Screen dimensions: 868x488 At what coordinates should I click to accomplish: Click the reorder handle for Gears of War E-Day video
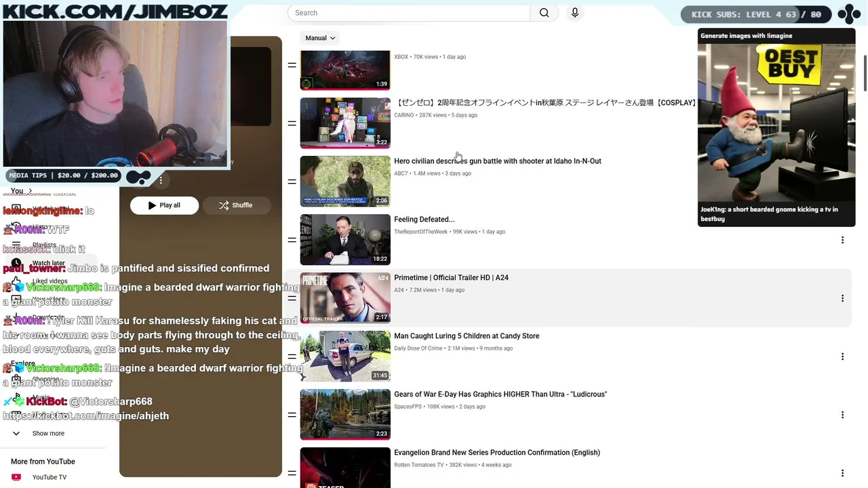point(292,415)
